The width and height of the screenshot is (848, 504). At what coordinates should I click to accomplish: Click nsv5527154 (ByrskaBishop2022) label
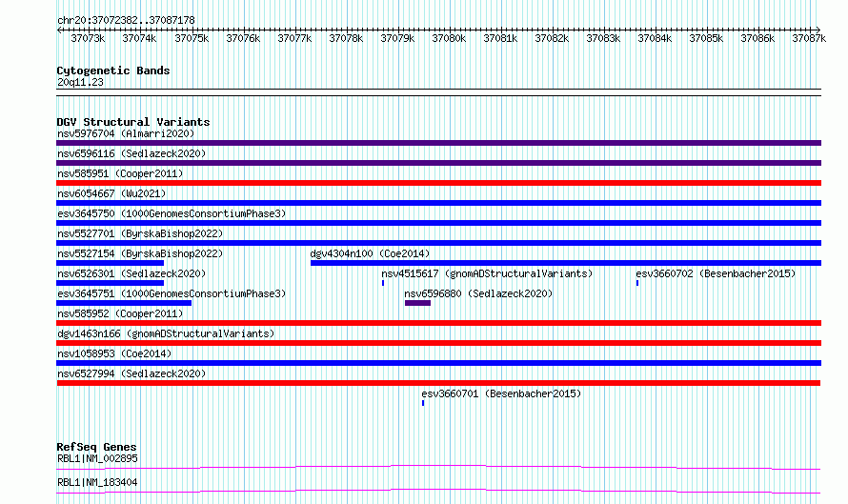pyautogui.click(x=140, y=253)
